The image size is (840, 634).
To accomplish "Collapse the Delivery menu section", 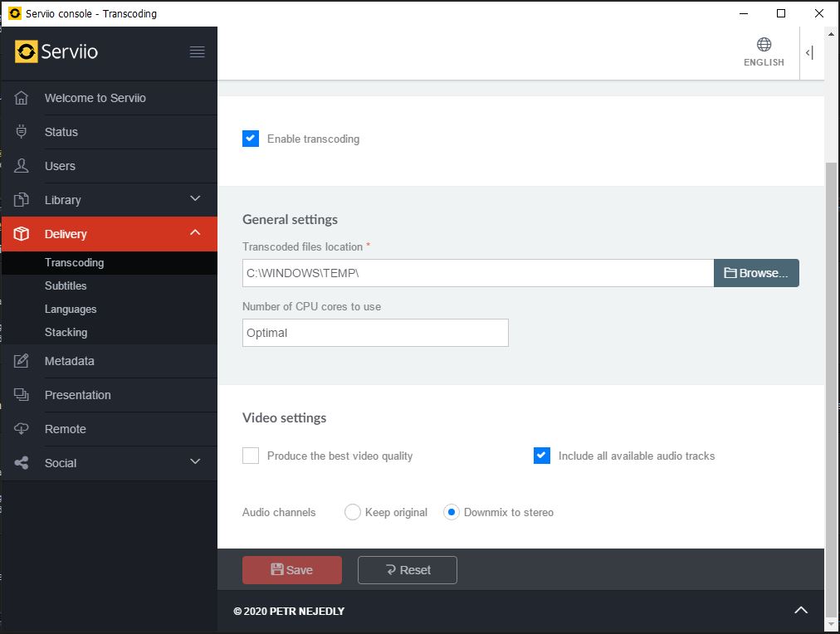I will (x=195, y=233).
